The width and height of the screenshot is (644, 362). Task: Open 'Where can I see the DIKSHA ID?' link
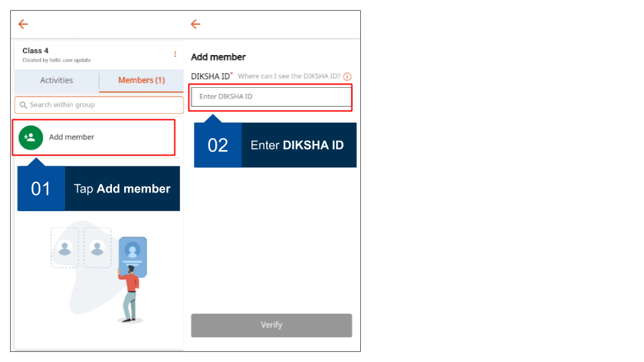[x=290, y=76]
